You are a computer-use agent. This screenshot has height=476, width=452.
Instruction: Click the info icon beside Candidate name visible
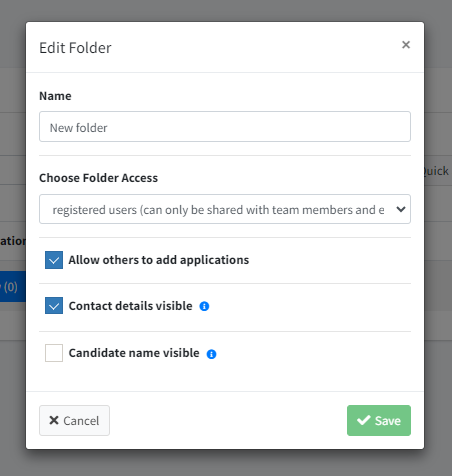coord(211,354)
